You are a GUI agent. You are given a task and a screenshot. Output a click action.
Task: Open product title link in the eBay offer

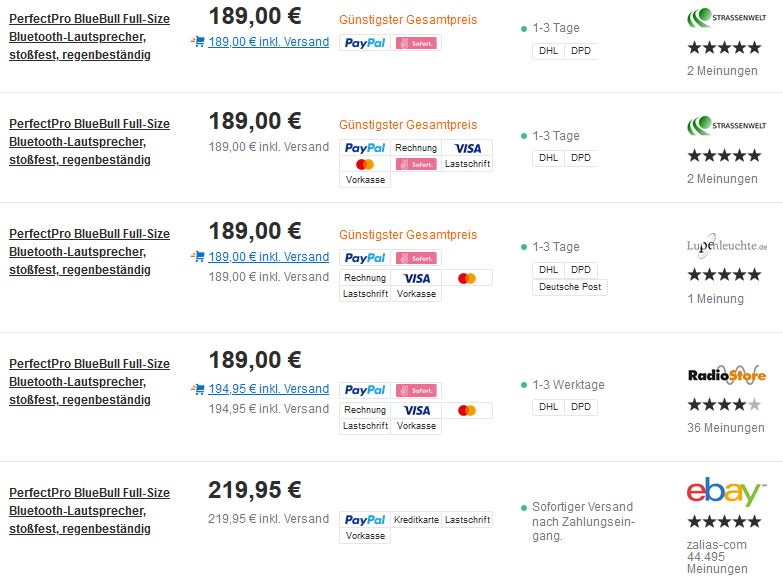tap(89, 511)
